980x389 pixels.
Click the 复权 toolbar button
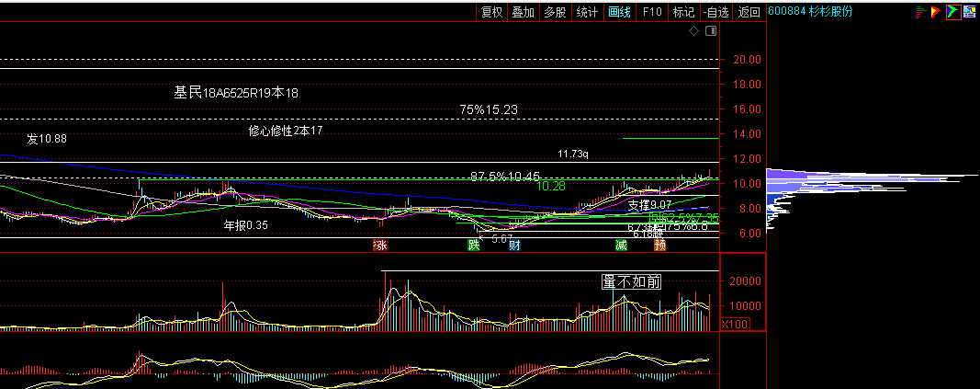click(x=491, y=12)
